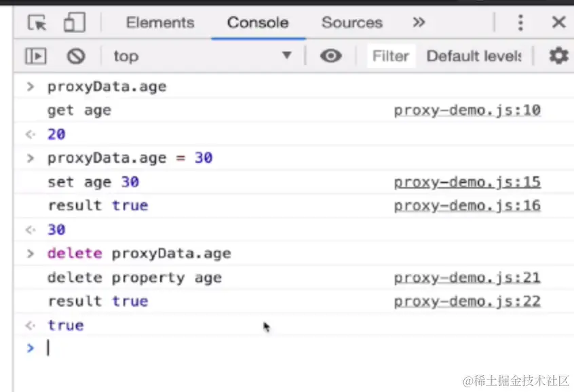Open the Default levels dropdown

(x=474, y=56)
